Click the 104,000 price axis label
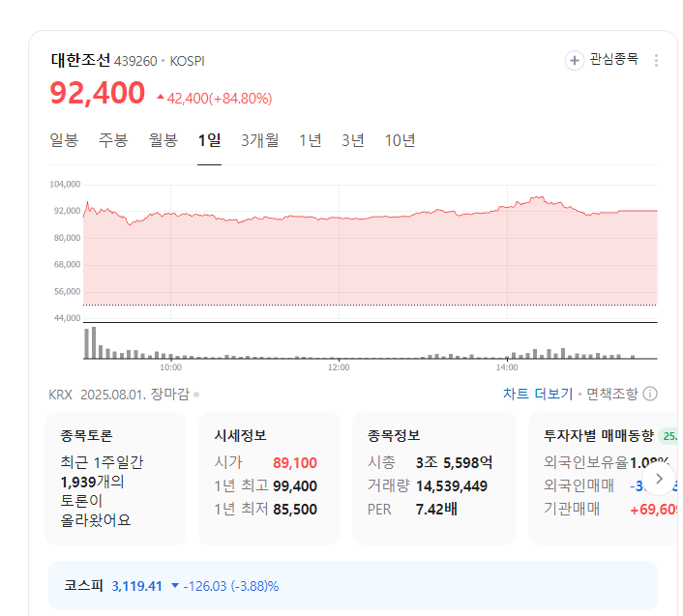Screen dimensions: 683x616 pos(65,184)
